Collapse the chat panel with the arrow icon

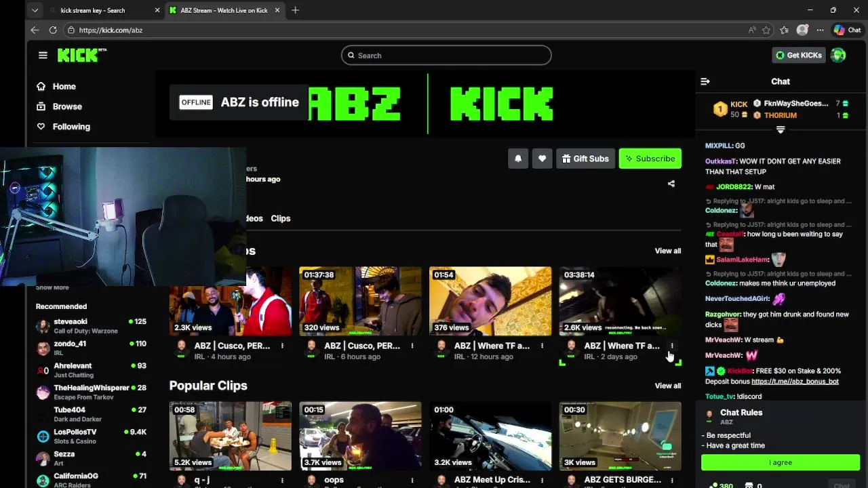pos(705,81)
